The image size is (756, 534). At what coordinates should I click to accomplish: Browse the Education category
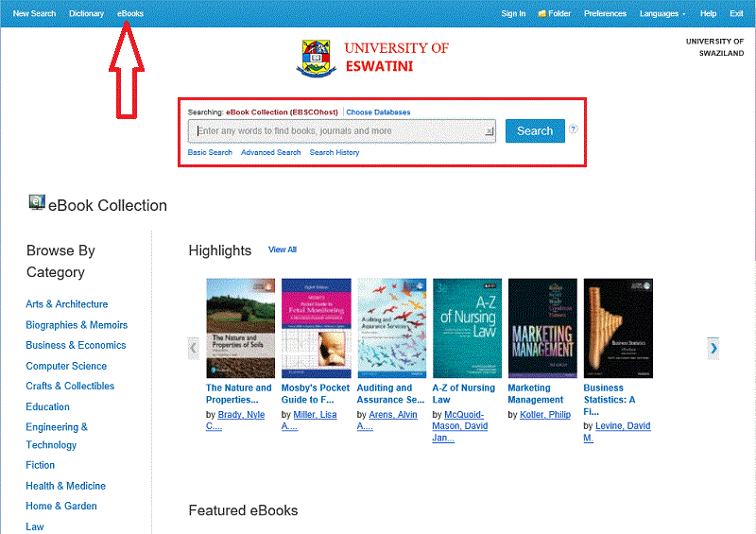[x=48, y=406]
